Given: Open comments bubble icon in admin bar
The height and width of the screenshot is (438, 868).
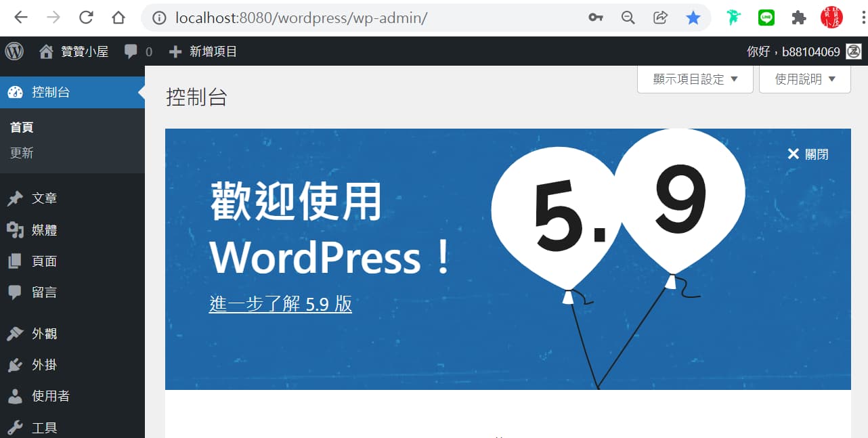Looking at the screenshot, I should pyautogui.click(x=131, y=51).
